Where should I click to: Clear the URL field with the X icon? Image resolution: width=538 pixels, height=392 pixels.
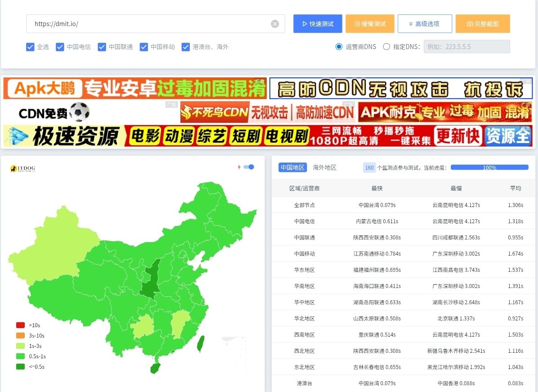pyautogui.click(x=275, y=24)
